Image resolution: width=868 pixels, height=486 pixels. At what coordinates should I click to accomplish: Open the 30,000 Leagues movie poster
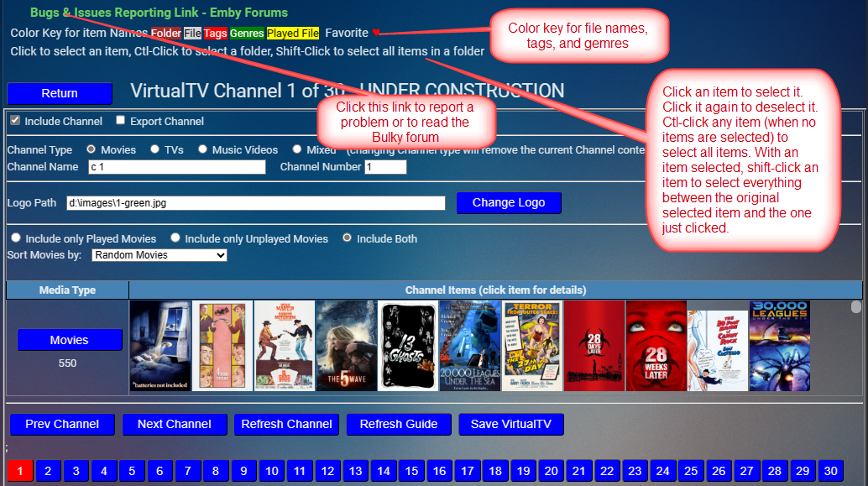779,346
